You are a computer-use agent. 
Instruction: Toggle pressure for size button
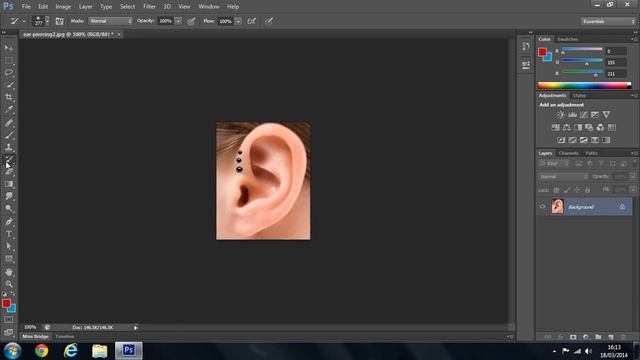tap(269, 21)
